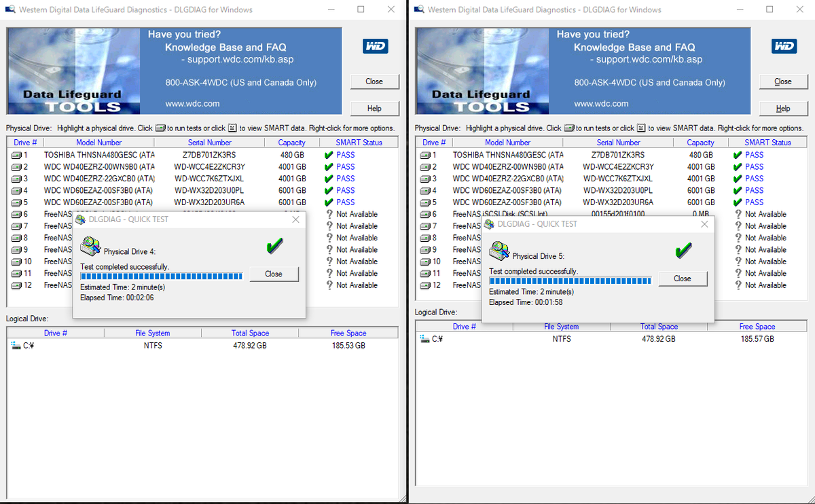815x504 pixels.
Task: Click Free Space column header in right window
Action: coord(757,327)
